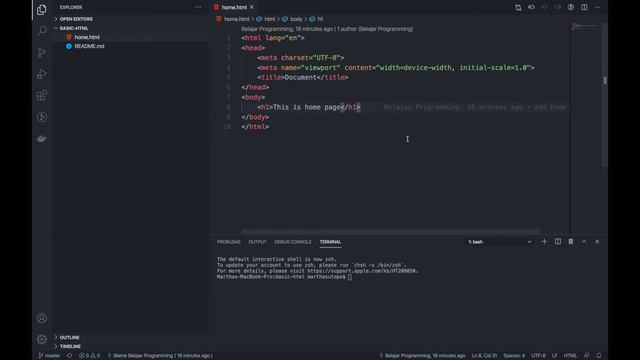Switch to the Debug Console tab
The width and height of the screenshot is (640, 360).
[x=293, y=242]
